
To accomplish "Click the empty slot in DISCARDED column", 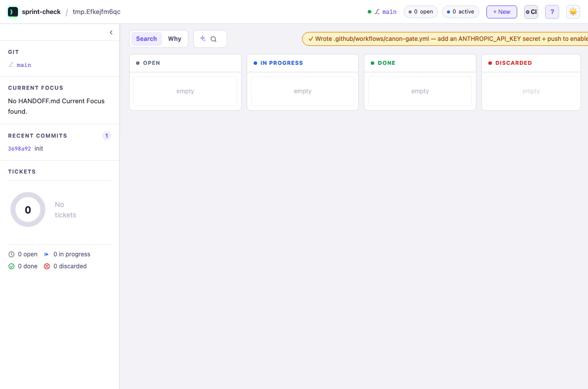I will (531, 91).
